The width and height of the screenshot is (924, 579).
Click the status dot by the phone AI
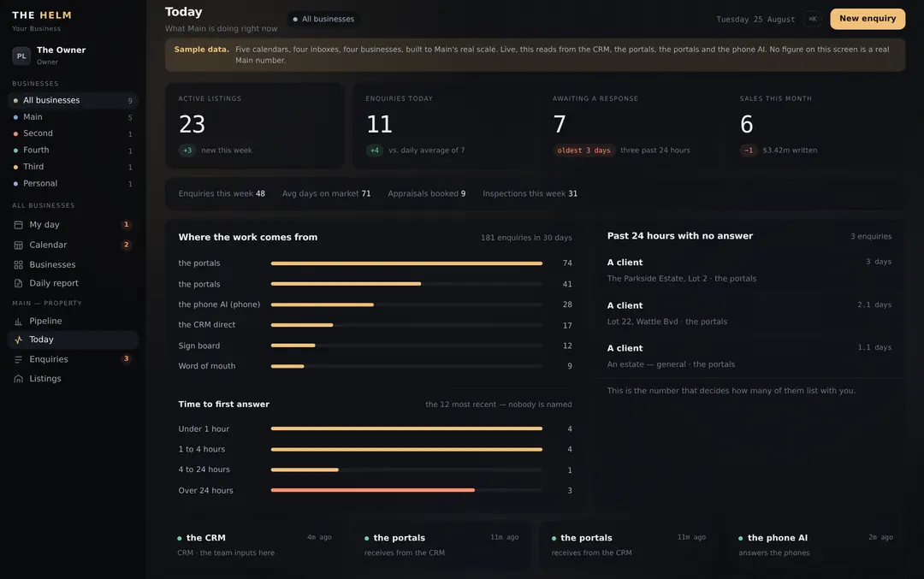(x=741, y=538)
